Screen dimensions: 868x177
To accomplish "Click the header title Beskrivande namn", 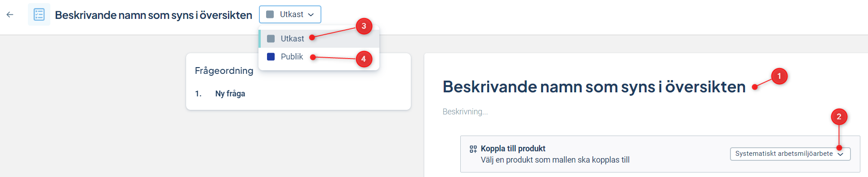I will click(153, 15).
